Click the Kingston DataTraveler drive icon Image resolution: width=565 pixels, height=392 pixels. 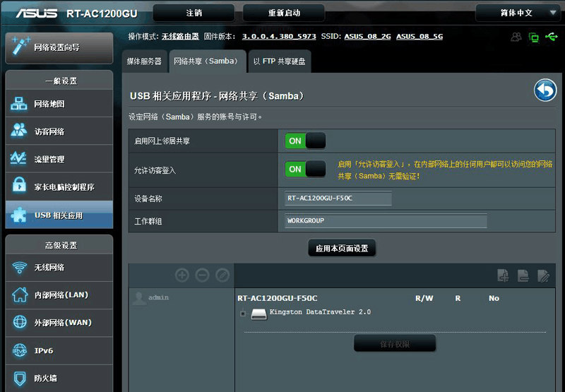coord(258,314)
